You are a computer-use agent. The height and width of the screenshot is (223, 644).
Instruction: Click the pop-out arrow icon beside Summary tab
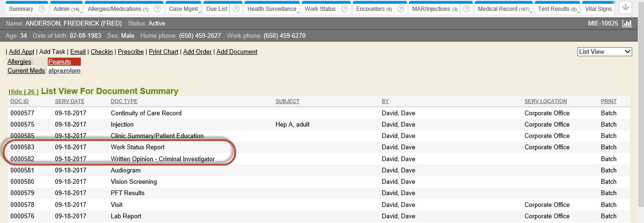[42, 9]
